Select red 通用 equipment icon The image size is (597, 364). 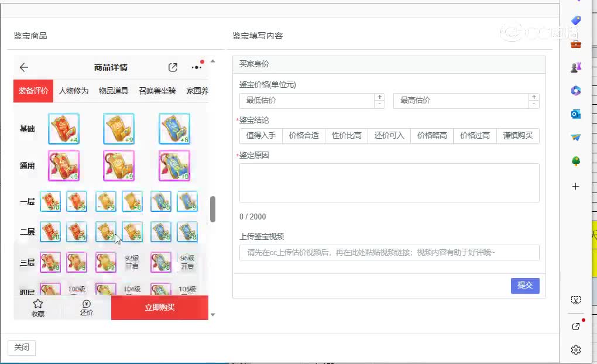(64, 166)
